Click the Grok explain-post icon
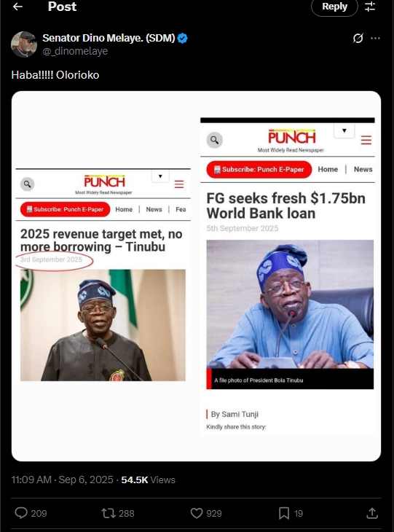 click(x=358, y=38)
